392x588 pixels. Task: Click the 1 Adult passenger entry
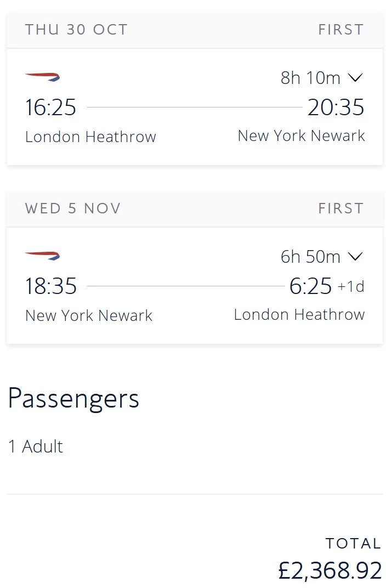coord(36,446)
